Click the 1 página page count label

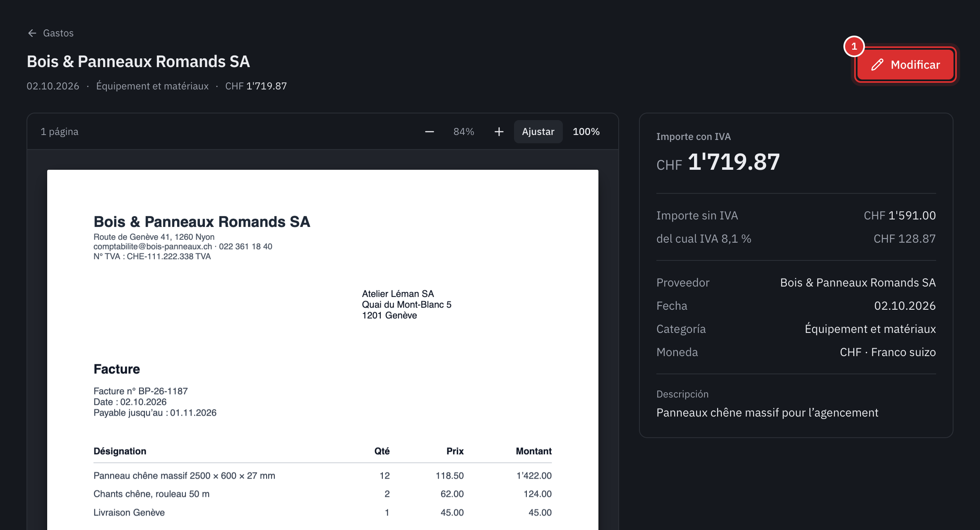click(60, 132)
